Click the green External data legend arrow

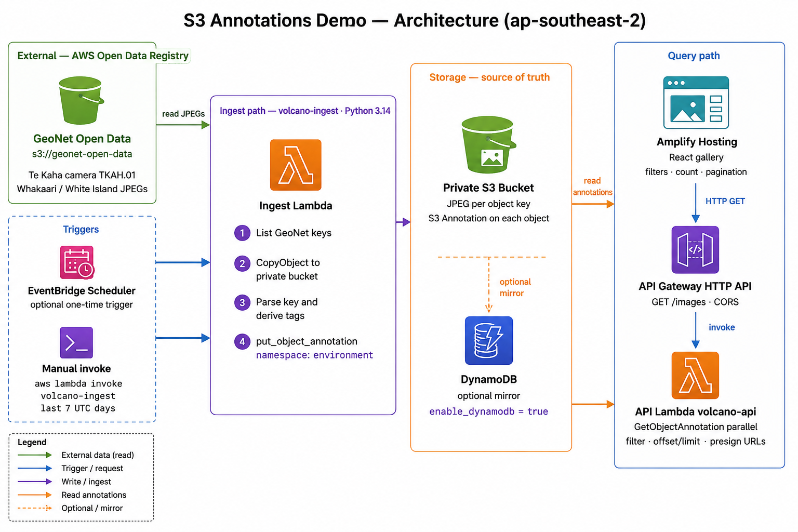coord(35,455)
